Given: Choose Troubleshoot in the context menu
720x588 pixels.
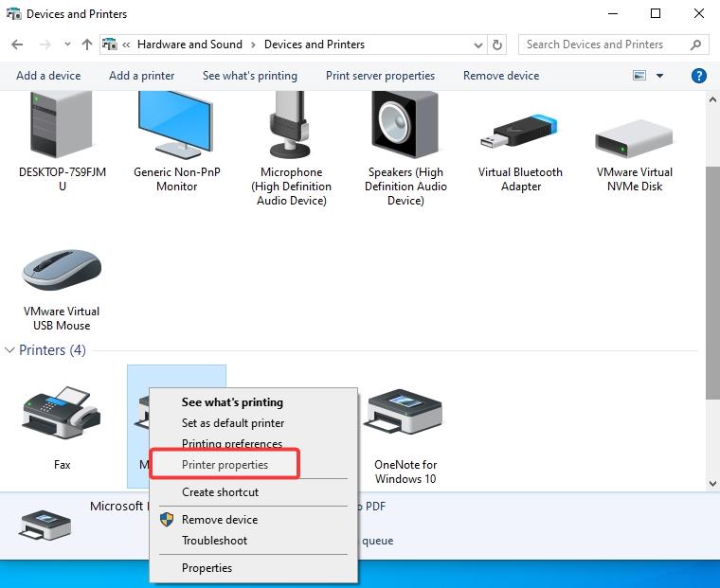Looking at the screenshot, I should point(214,541).
